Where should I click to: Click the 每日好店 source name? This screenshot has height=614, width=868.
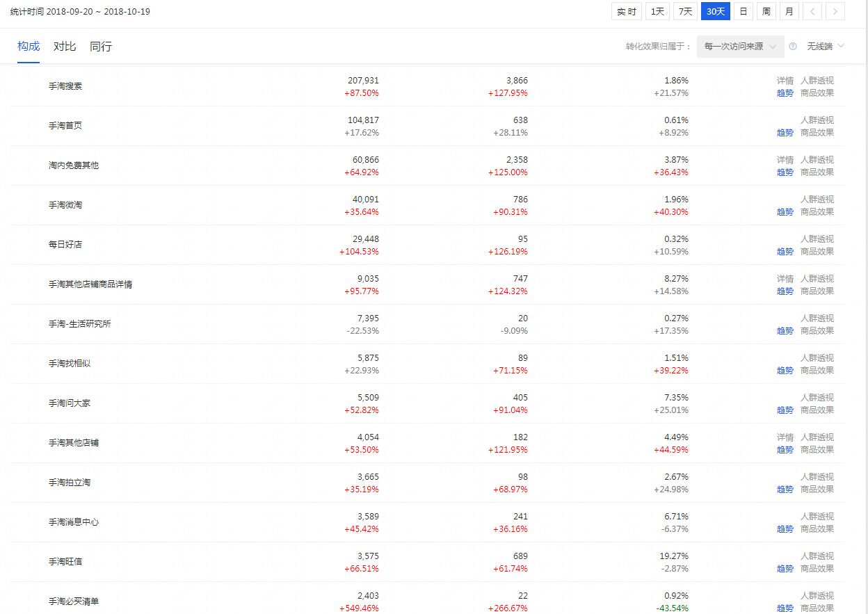pyautogui.click(x=65, y=245)
